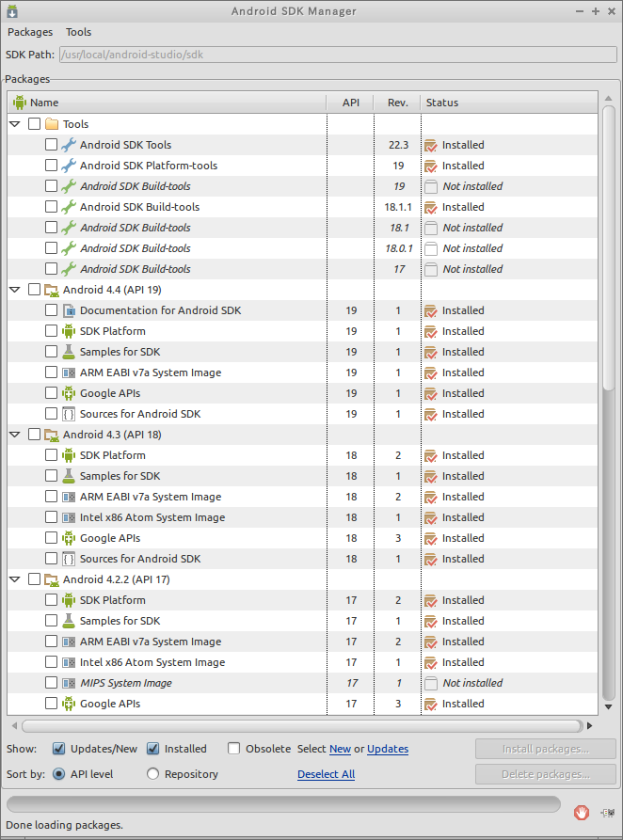Click the braces icon for Sources for Android SDK 18
The width and height of the screenshot is (623, 840).
click(69, 559)
